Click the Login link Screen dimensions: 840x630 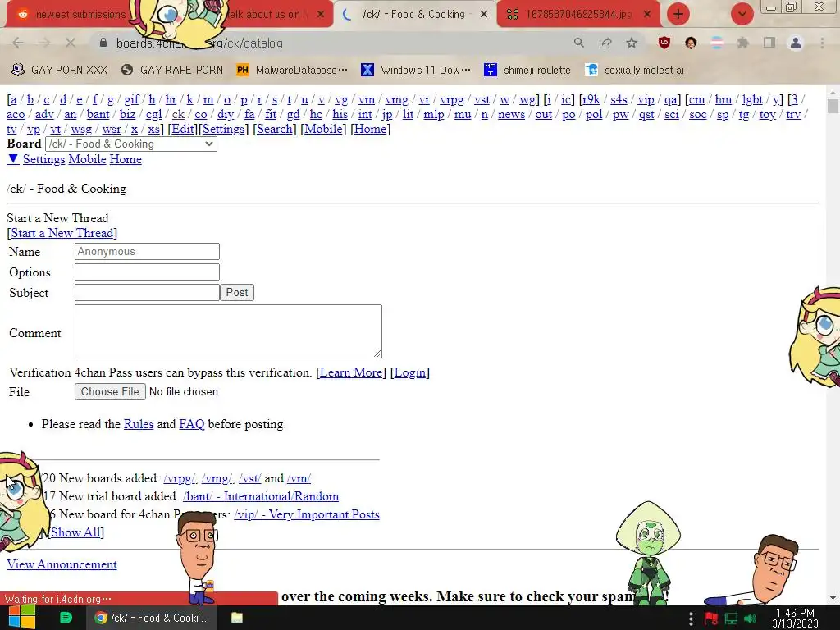[410, 372]
